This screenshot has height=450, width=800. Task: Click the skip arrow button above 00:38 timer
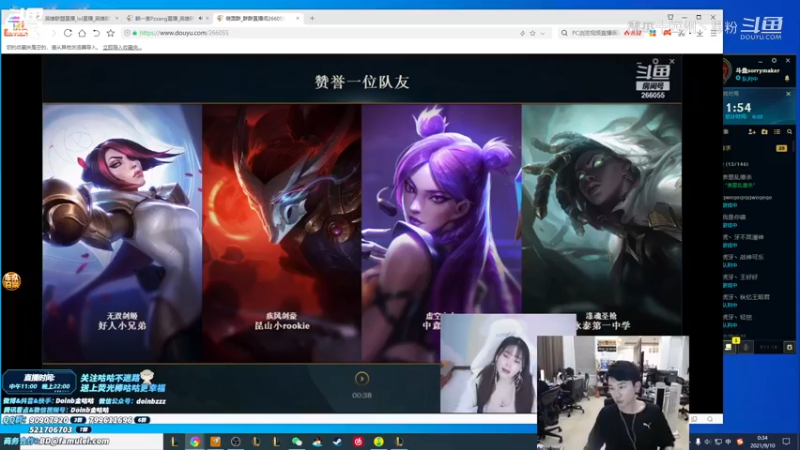[x=362, y=379]
